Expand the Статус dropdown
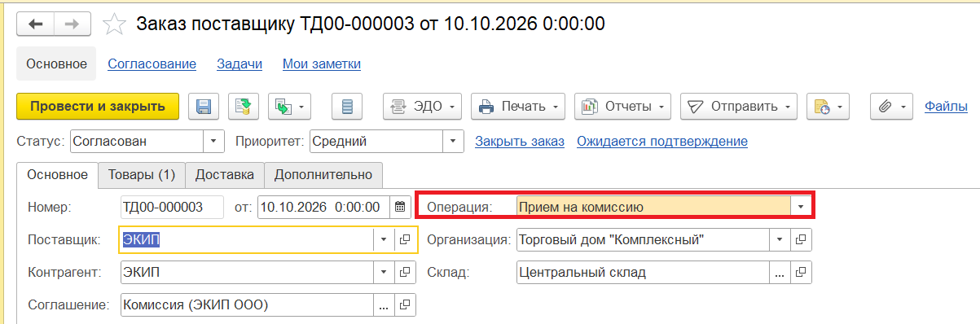The width and height of the screenshot is (980, 324). tap(213, 141)
